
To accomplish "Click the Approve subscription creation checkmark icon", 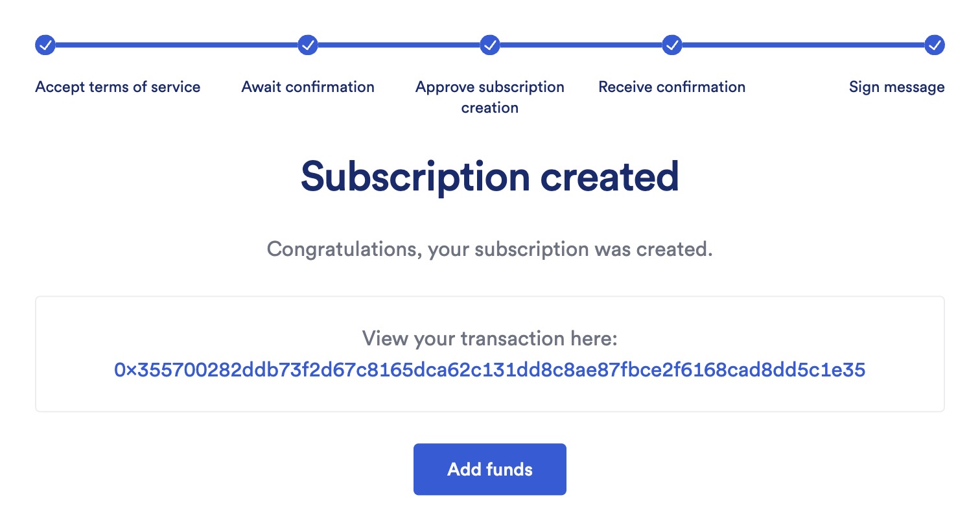I will click(490, 45).
